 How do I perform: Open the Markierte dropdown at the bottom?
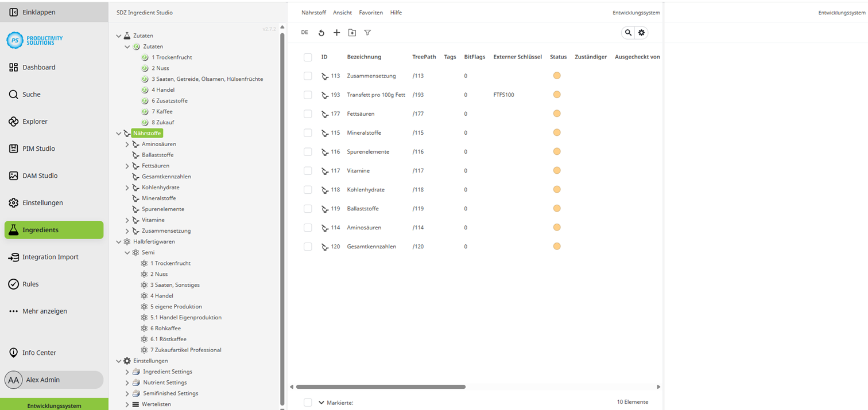[x=321, y=403]
